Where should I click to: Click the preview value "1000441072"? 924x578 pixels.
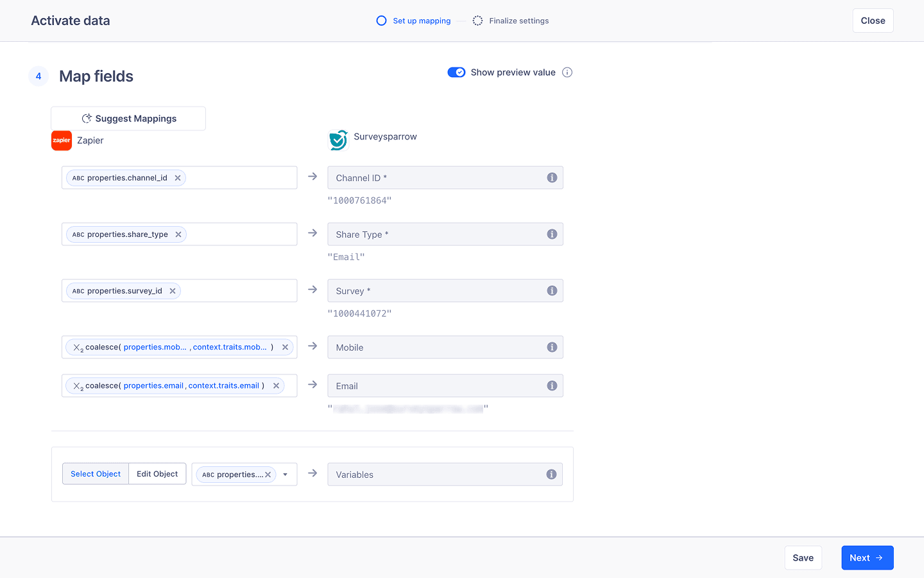[359, 313]
